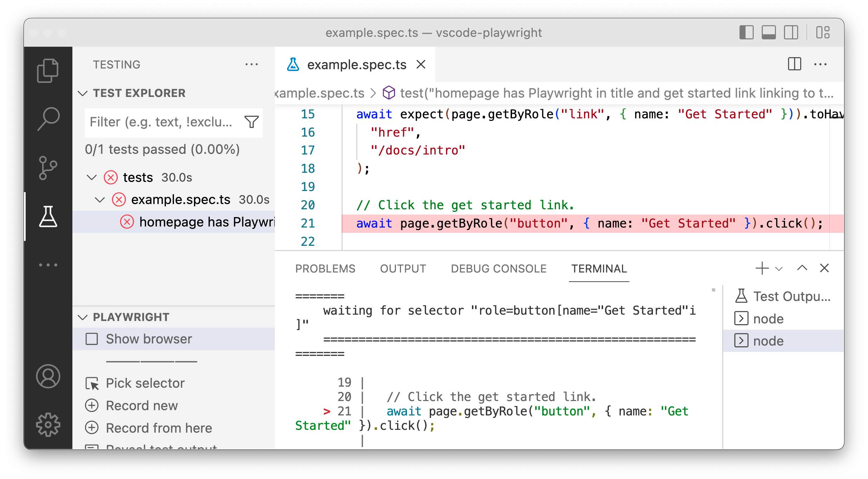Viewport: 868px width, 479px height.
Task: Collapse the TEST EXPLORER section
Action: [x=83, y=93]
